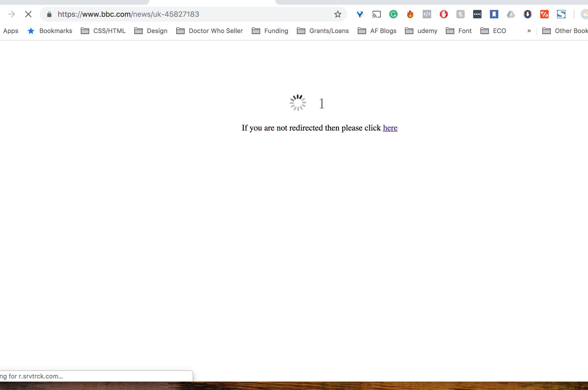Open the Honey extension icon
The image size is (588, 390).
[x=460, y=14]
